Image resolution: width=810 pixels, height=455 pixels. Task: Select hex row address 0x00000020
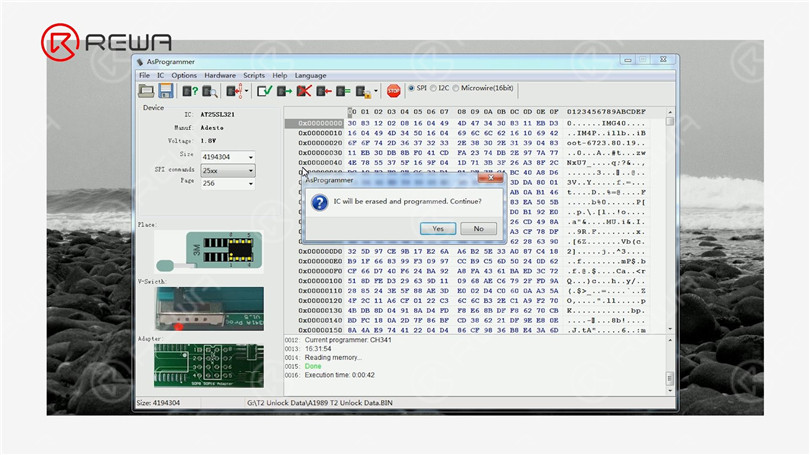point(320,143)
